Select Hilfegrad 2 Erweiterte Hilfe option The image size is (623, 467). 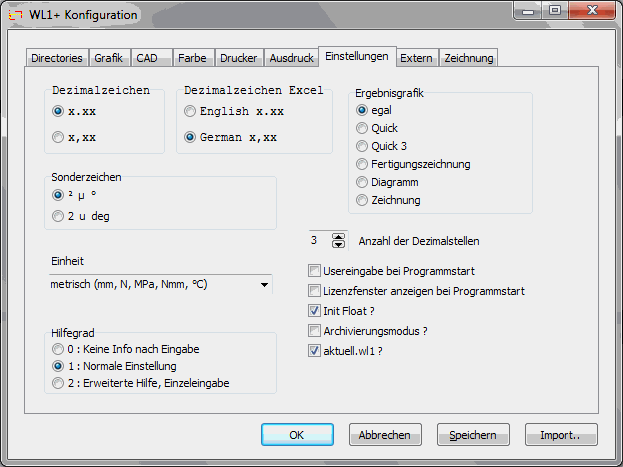click(x=58, y=383)
